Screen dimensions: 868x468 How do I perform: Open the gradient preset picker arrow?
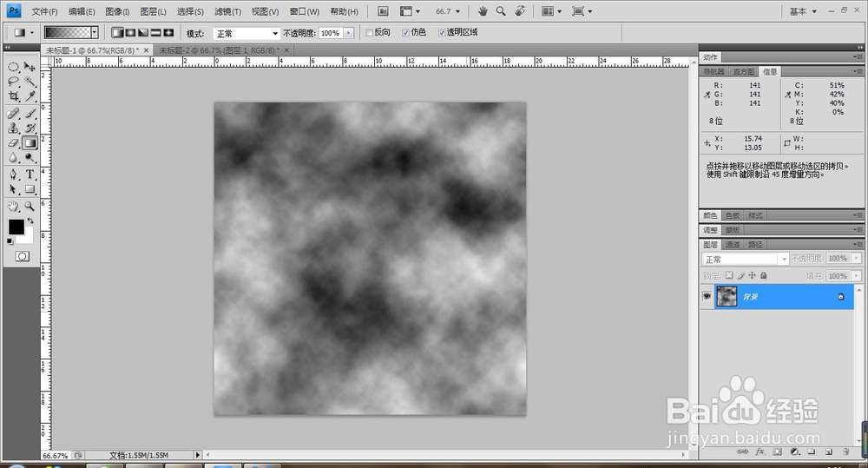click(x=95, y=33)
